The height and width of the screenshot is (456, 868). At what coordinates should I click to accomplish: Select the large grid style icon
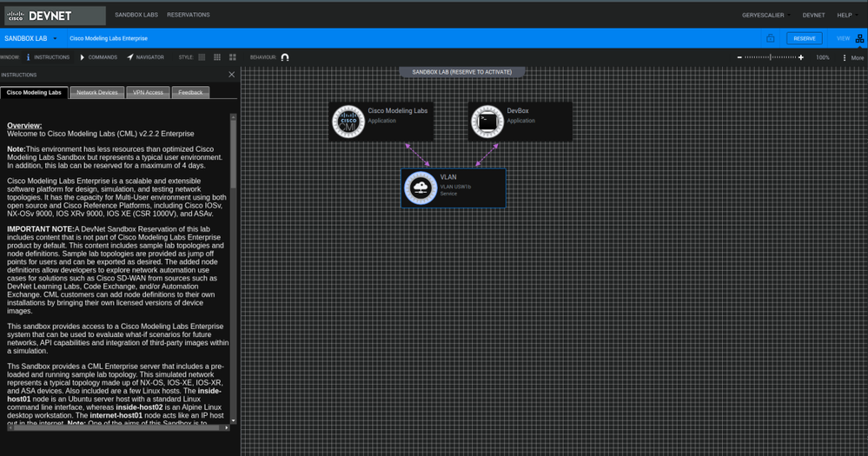[x=233, y=57]
